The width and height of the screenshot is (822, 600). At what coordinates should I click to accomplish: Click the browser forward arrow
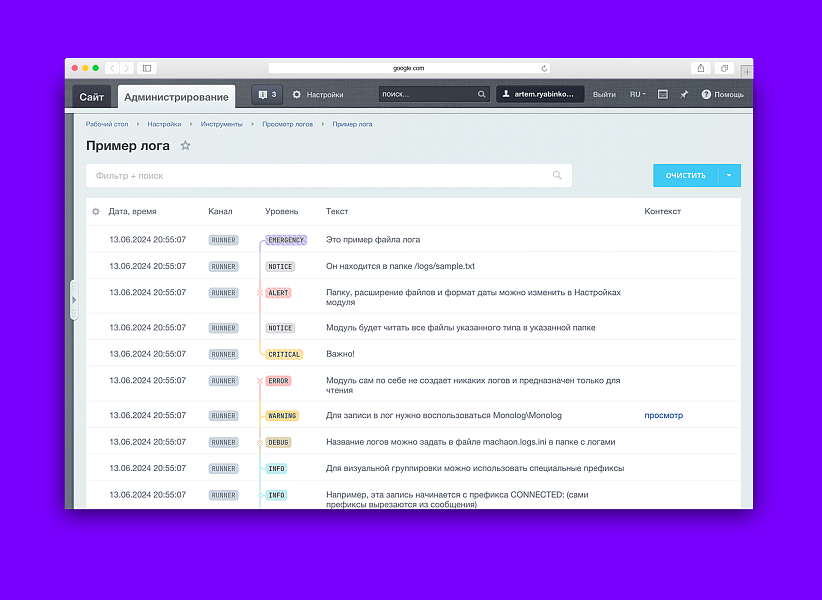point(126,68)
